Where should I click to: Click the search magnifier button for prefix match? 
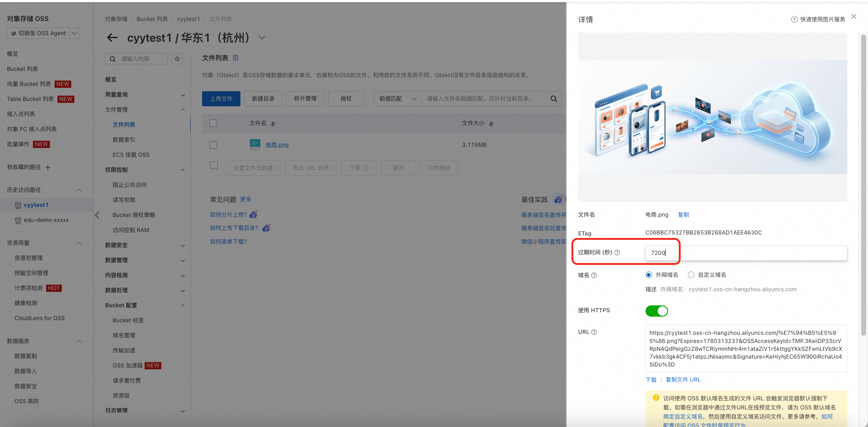(x=554, y=99)
